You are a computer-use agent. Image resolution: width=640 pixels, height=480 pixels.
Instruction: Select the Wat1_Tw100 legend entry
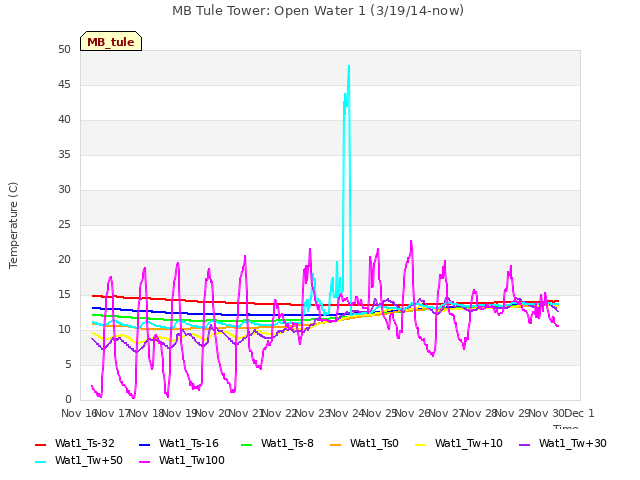pyautogui.click(x=182, y=460)
